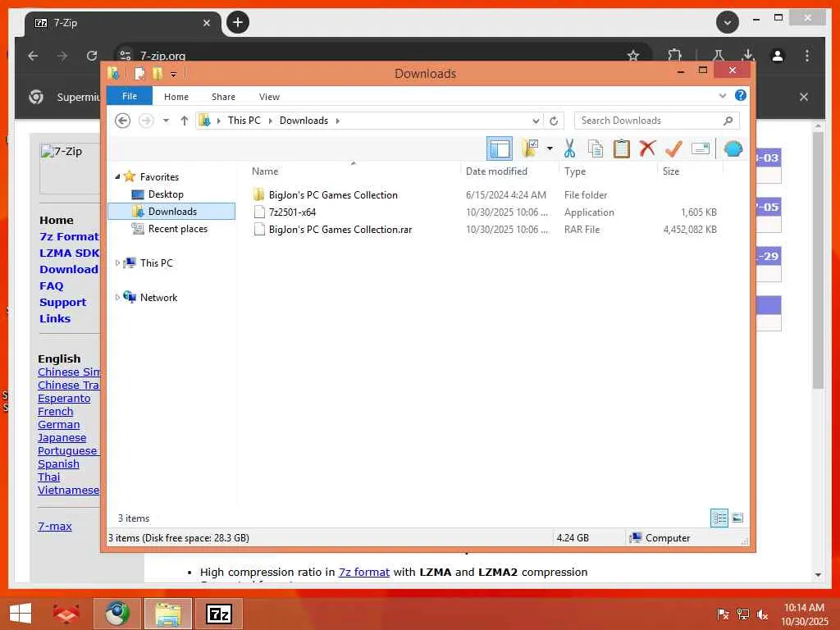Screen dimensions: 840x630
Task: Expand the ribbon with the chevron
Action: pos(723,96)
